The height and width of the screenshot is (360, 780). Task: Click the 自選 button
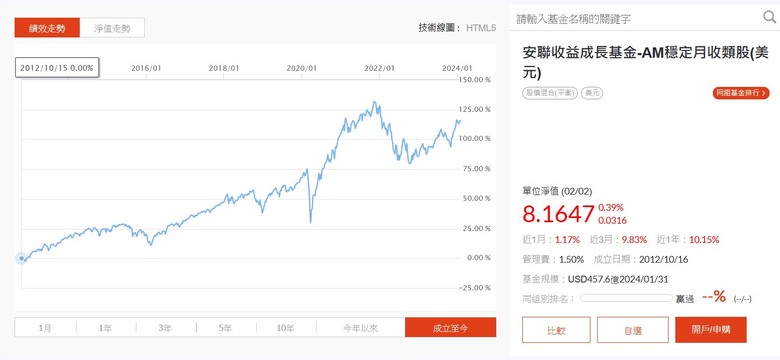tap(633, 330)
